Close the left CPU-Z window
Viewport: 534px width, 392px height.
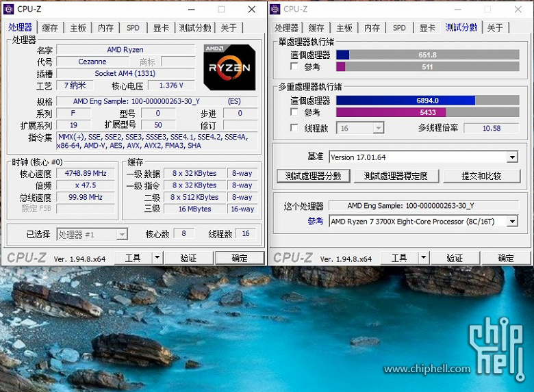[x=252, y=9]
